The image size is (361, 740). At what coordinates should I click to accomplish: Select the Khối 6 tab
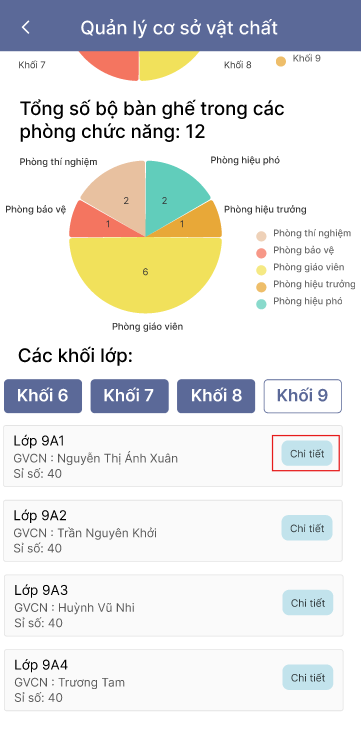point(43,396)
